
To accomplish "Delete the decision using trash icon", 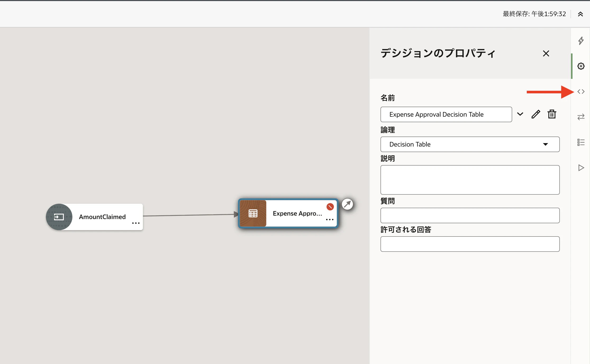I will (552, 114).
